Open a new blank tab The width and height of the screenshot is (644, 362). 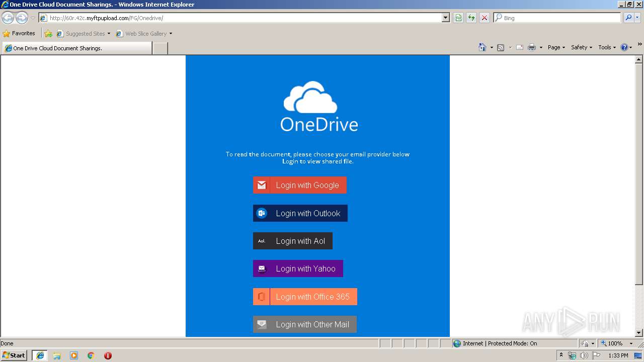point(160,48)
